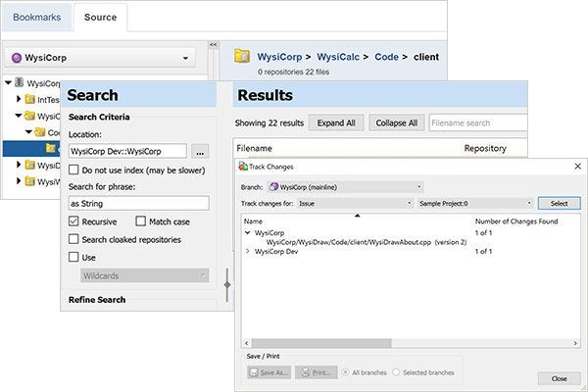
Task: Select the Selected branches radio button
Action: pyautogui.click(x=396, y=372)
